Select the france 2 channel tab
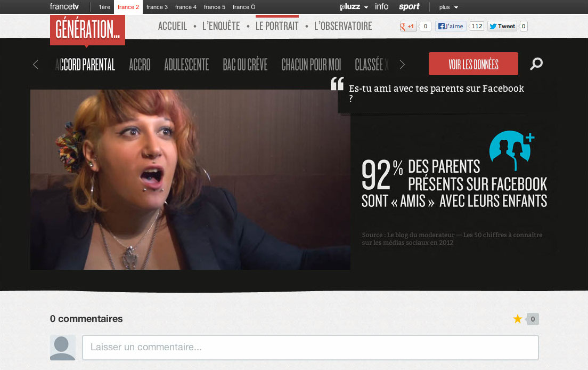Viewport: 588px width, 370px height. [128, 7]
